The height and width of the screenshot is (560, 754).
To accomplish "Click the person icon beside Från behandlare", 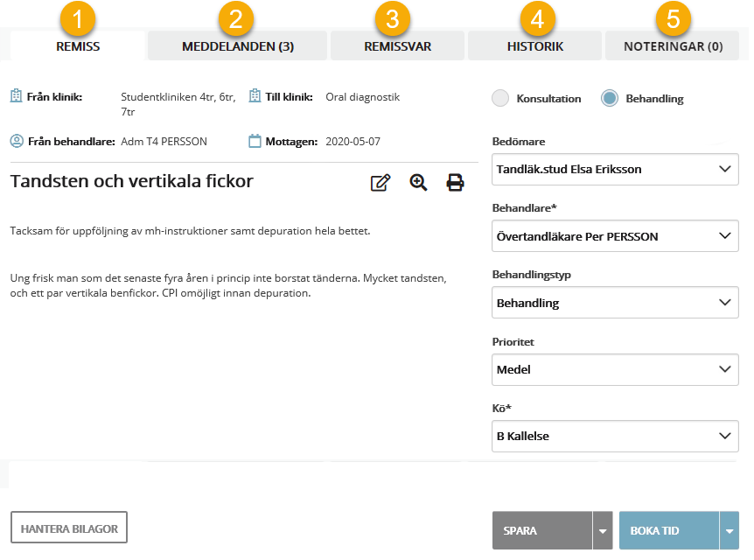I will pos(16,141).
